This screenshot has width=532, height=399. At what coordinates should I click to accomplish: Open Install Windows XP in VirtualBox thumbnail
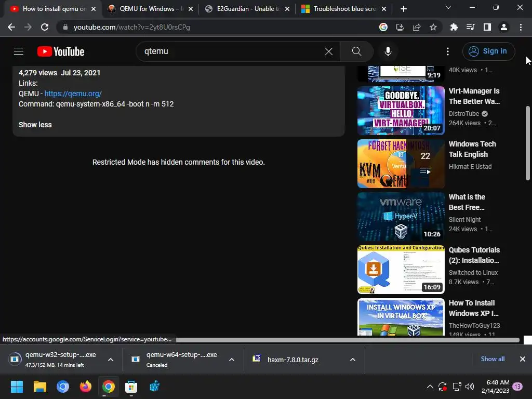click(x=401, y=317)
